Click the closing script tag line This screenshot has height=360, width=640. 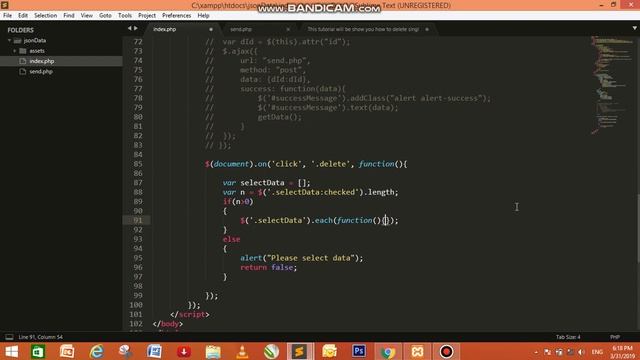(190, 314)
